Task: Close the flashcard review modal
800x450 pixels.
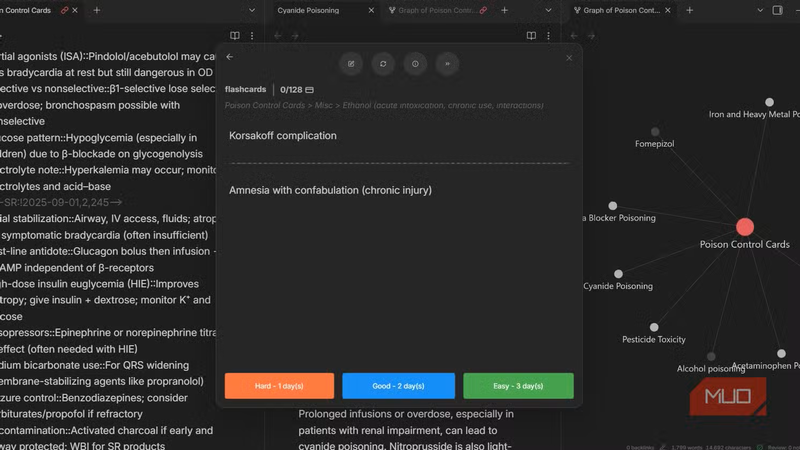Action: [569, 57]
